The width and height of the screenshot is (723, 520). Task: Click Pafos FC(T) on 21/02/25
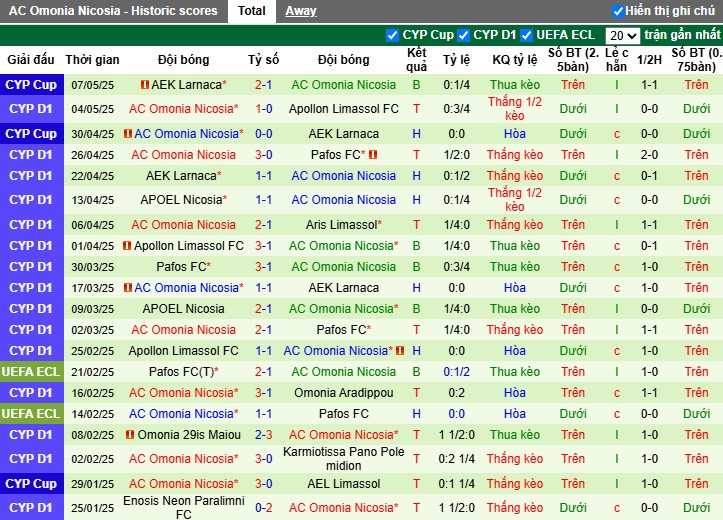click(x=181, y=372)
